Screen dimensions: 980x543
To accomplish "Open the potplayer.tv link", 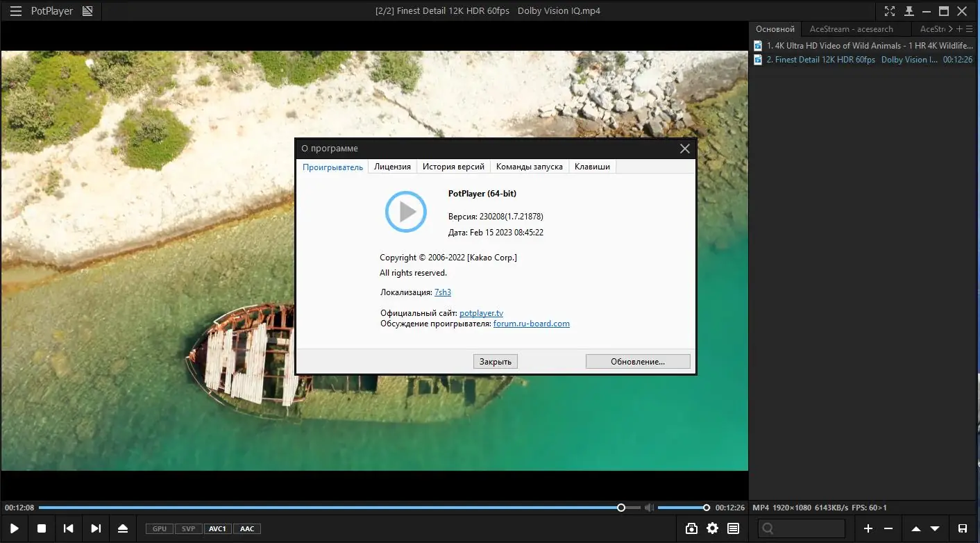I will tap(481, 313).
